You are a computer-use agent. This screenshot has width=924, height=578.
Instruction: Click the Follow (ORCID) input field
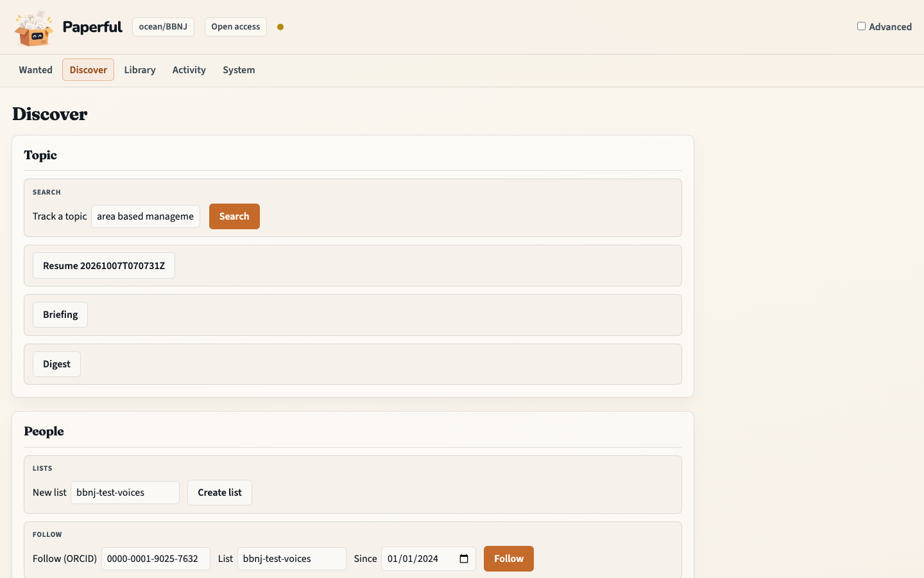tap(156, 559)
